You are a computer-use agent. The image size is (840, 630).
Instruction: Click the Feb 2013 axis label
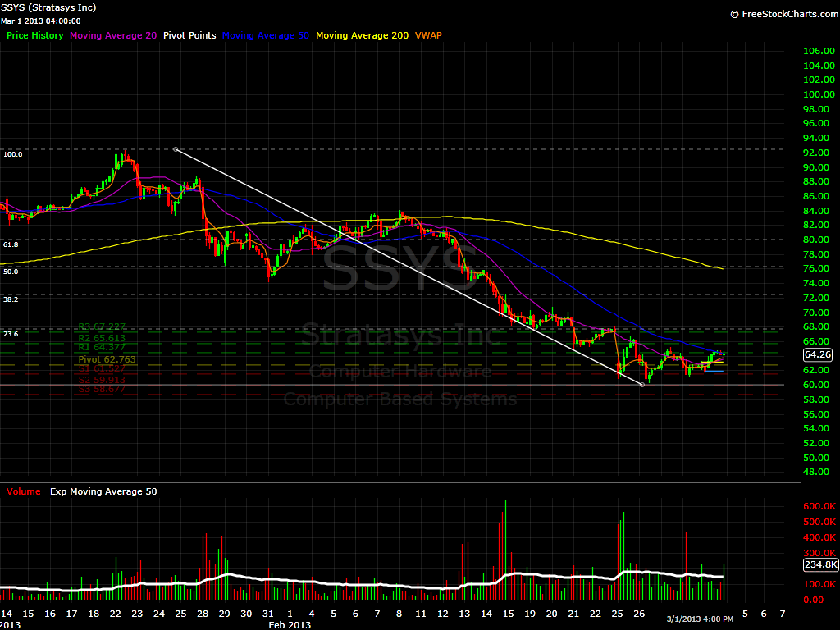click(x=289, y=625)
